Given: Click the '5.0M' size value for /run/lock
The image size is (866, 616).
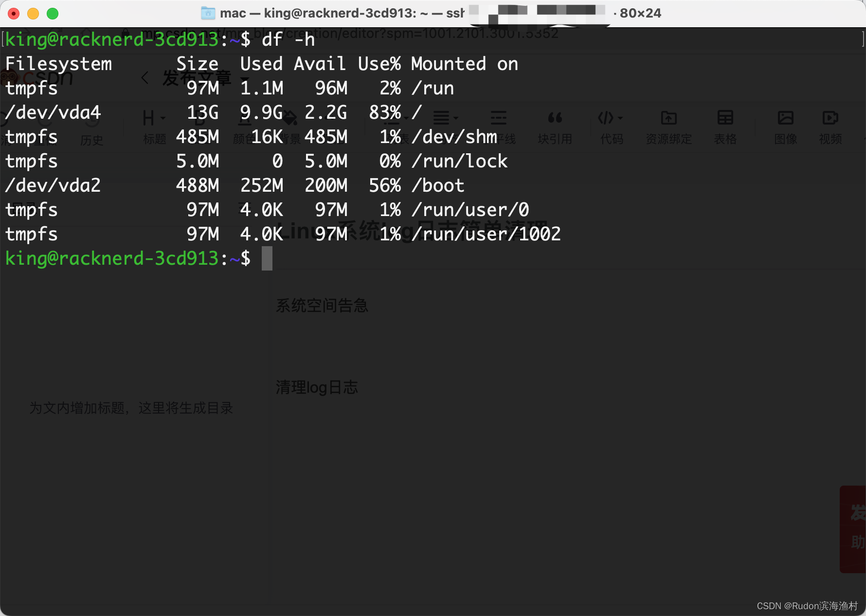Looking at the screenshot, I should point(198,161).
